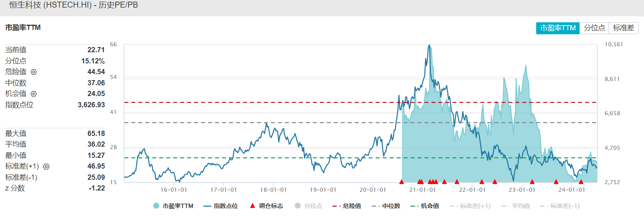Hide the 中位数 grey dashed line via legend
The width and height of the screenshot is (644, 216).
point(386,206)
